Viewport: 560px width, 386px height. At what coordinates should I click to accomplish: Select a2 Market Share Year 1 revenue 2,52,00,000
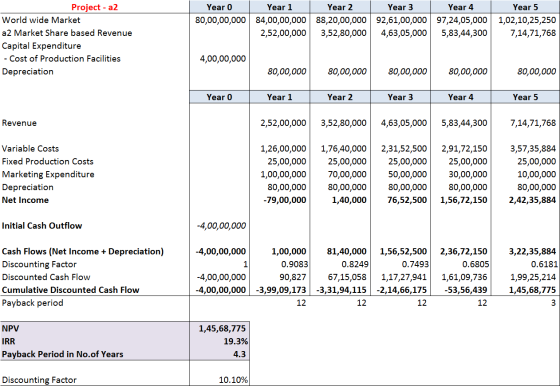click(283, 33)
